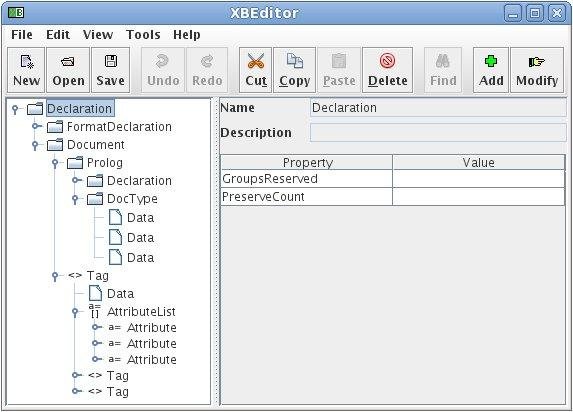Click the Modify pointing-hand button

click(537, 70)
